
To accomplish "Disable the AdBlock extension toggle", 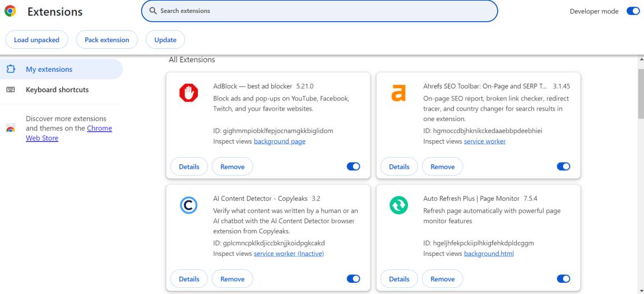I will [353, 167].
